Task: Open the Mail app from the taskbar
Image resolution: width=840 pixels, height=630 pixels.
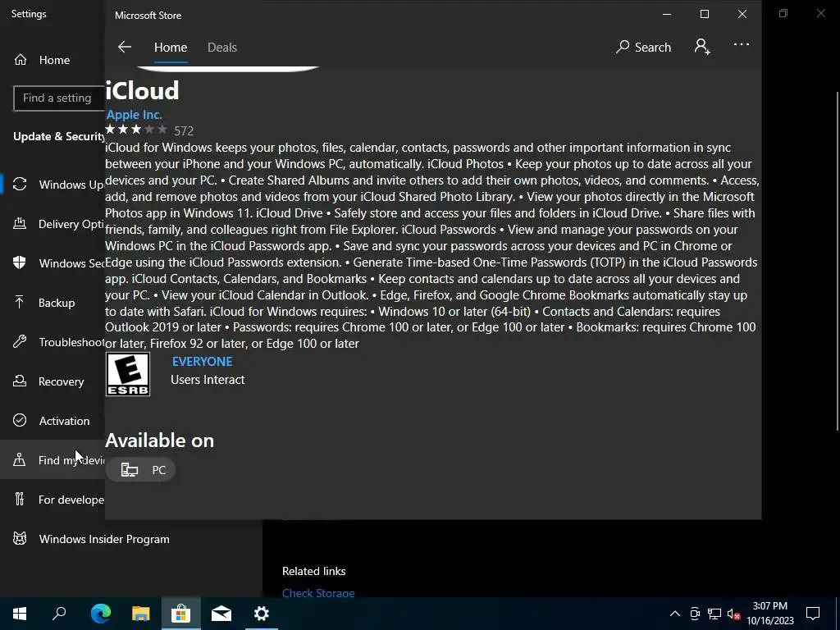Action: (221, 614)
